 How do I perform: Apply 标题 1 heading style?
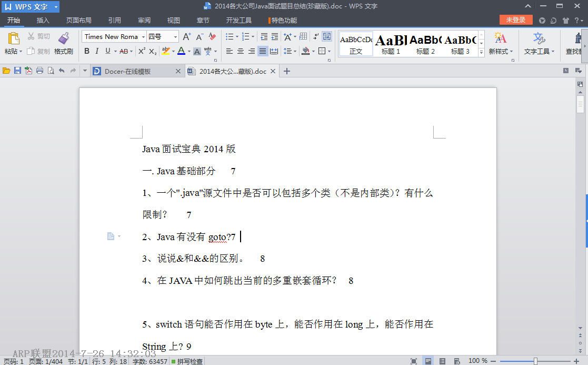click(x=391, y=44)
